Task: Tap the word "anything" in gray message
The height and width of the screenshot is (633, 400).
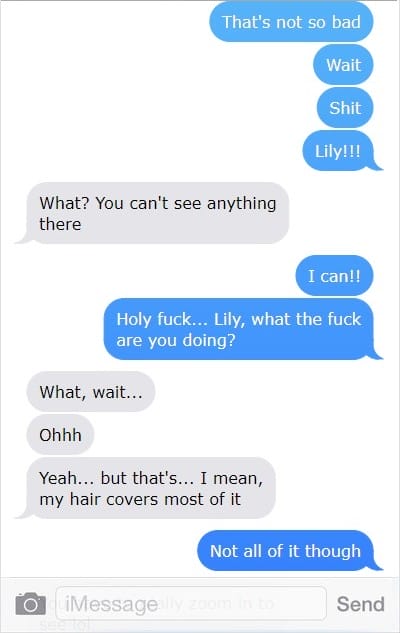Action: pos(241,204)
